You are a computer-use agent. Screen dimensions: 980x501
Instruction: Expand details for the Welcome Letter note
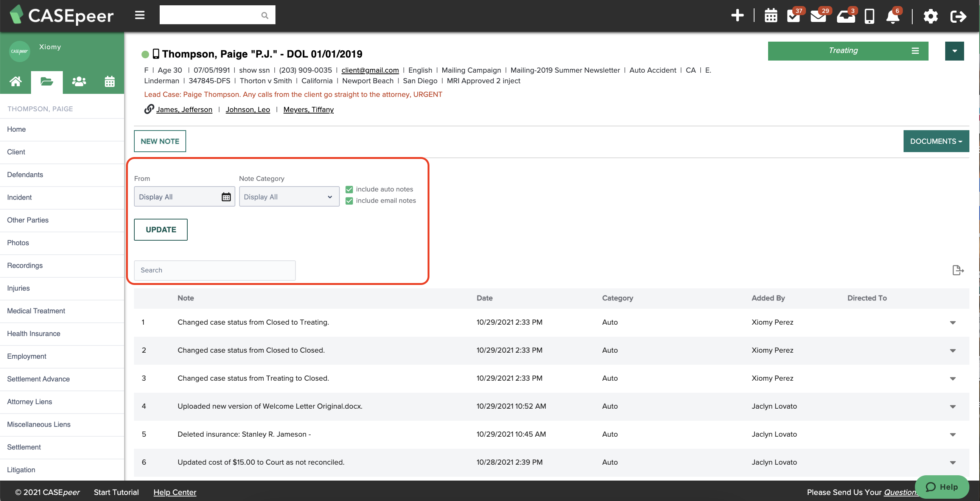[953, 407]
